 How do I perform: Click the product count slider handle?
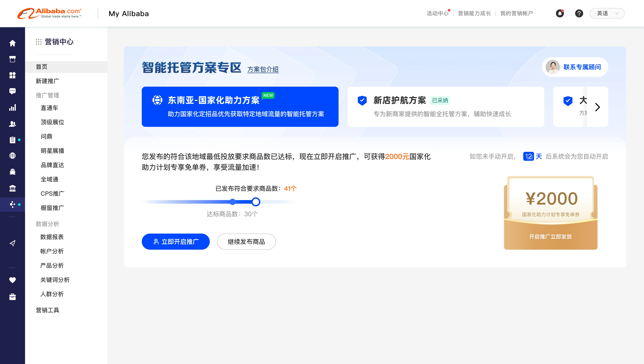pos(256,202)
